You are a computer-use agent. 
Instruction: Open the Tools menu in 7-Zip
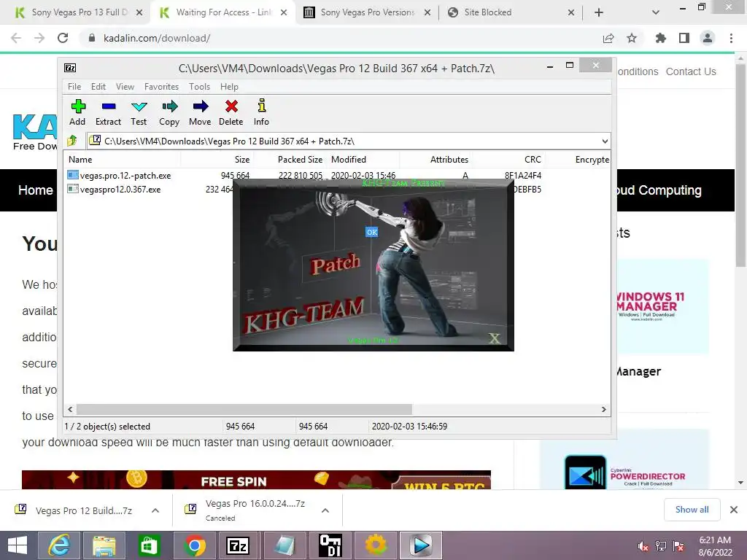tap(199, 87)
